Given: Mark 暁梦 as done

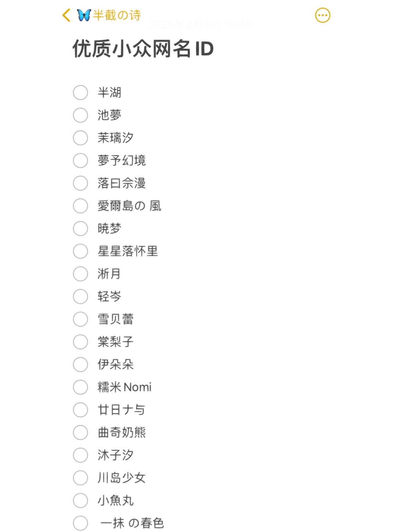Looking at the screenshot, I should coord(80,229).
